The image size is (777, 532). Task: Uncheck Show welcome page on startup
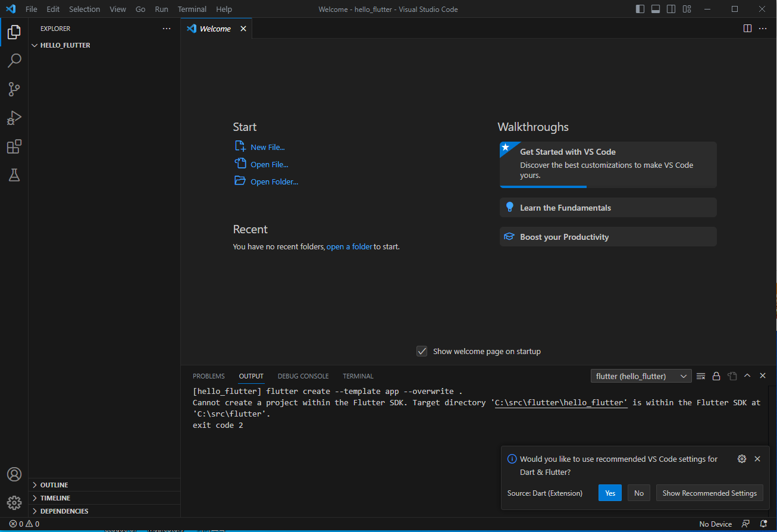tap(422, 351)
